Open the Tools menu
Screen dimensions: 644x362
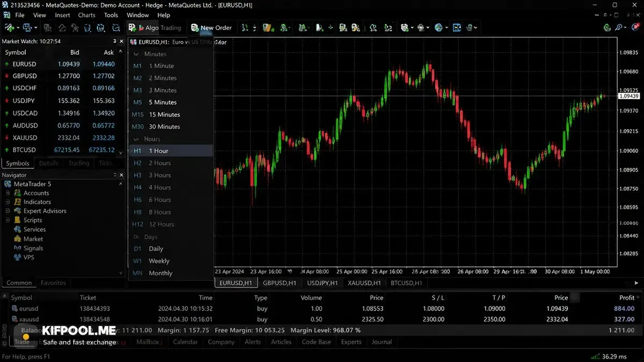click(111, 15)
